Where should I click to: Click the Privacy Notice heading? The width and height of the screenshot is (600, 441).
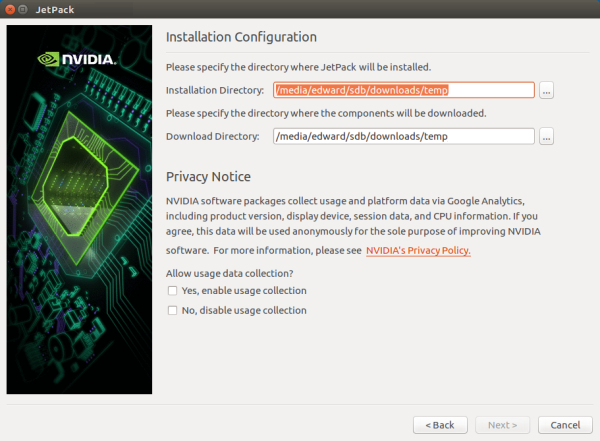point(208,177)
